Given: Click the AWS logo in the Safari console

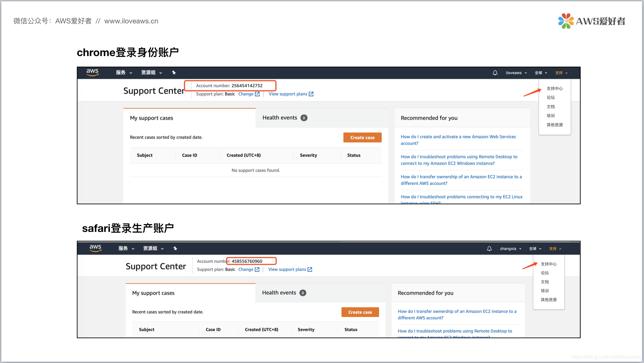Looking at the screenshot, I should pos(95,248).
